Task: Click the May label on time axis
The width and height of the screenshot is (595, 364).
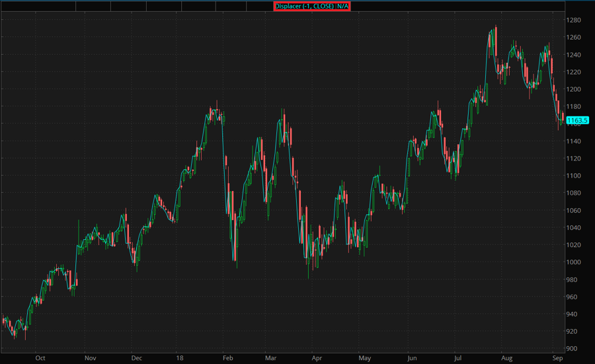Action: tap(364, 358)
